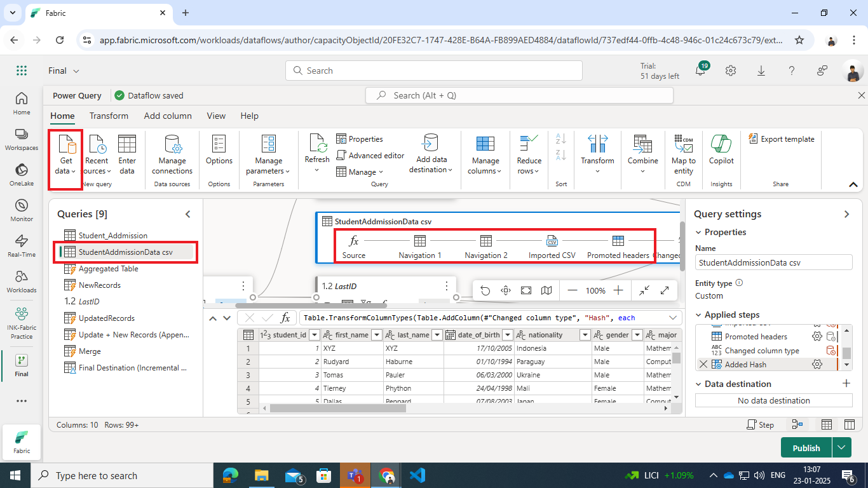Add a data destination with plus icon
This screenshot has width=868, height=488.
pos(846,383)
